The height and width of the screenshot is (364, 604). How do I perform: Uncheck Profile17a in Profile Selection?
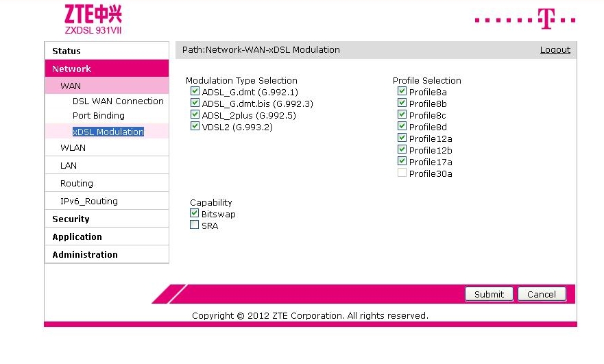tap(402, 162)
